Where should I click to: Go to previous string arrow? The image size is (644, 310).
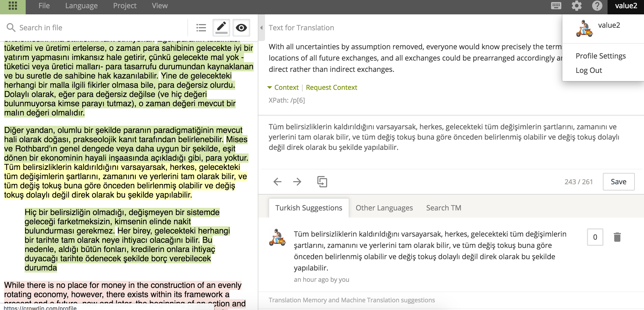point(277,182)
